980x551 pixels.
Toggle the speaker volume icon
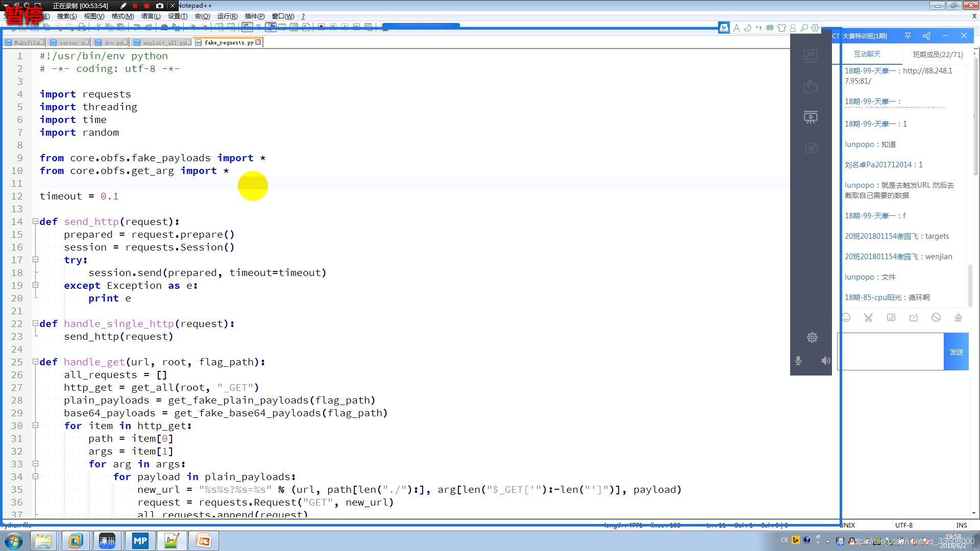click(x=825, y=361)
